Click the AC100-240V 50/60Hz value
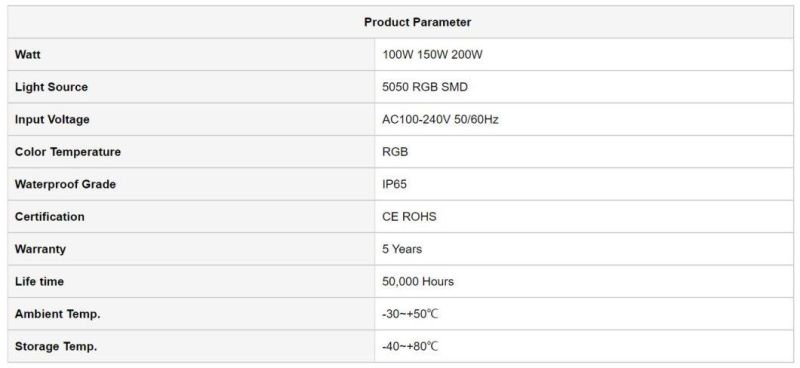This screenshot has height=368, width=800. (x=440, y=119)
